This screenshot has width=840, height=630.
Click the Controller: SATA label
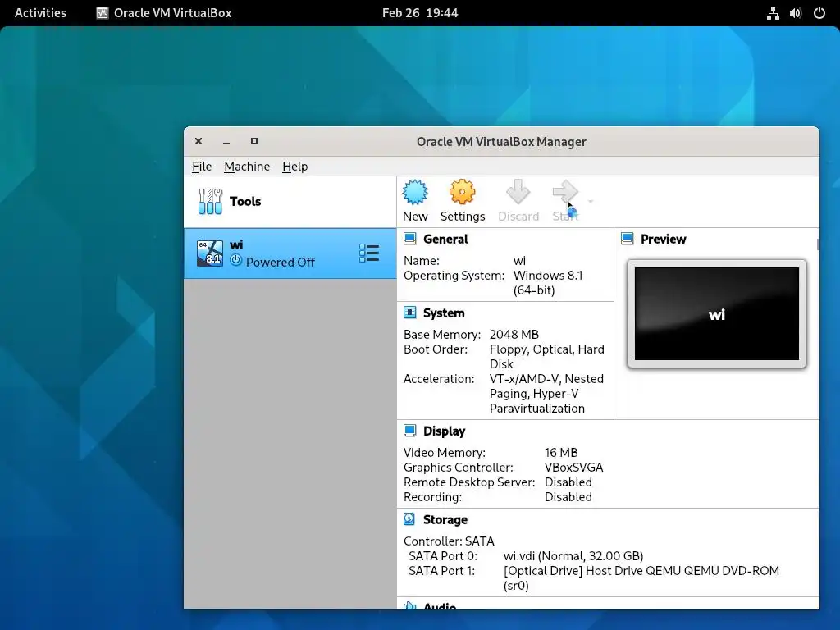click(x=449, y=541)
